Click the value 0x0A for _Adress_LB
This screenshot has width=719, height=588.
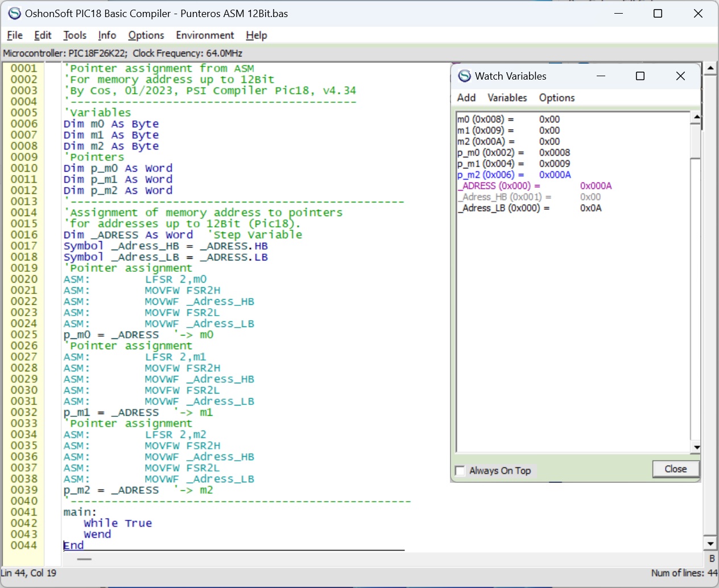pos(591,208)
